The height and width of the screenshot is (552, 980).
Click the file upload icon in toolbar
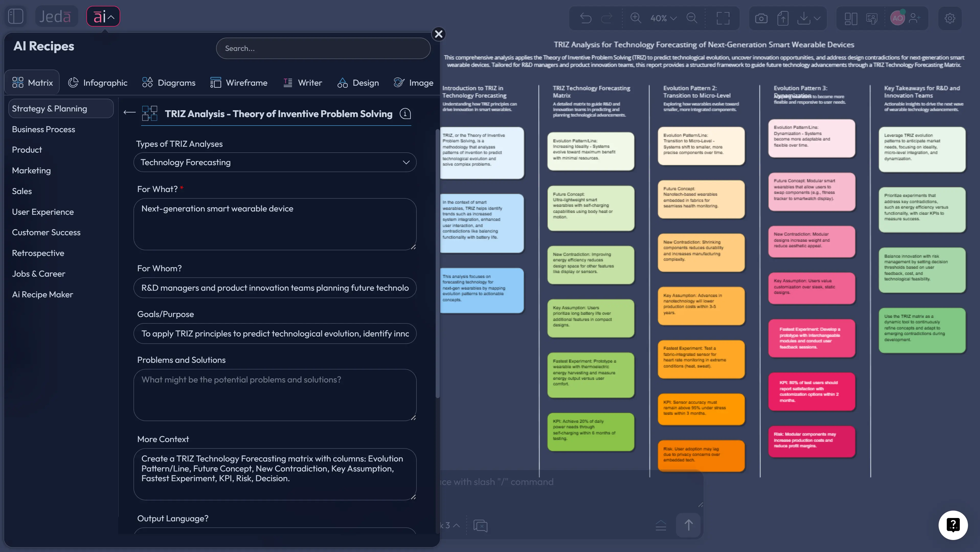tap(783, 18)
